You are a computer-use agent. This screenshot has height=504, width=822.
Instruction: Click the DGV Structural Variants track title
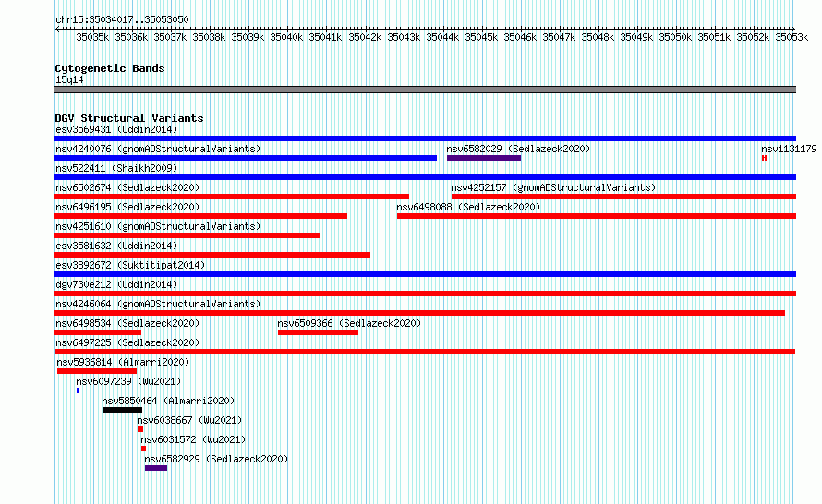pos(129,118)
